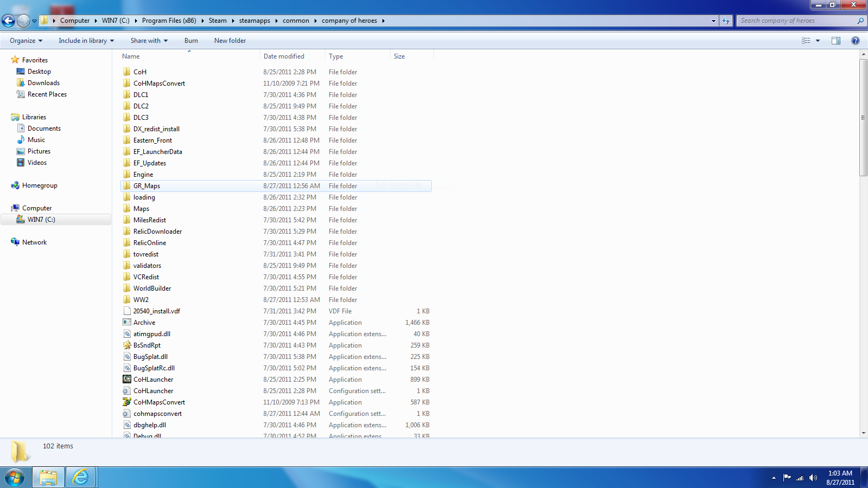Open the Organize menu
The width and height of the screenshot is (868, 488).
(26, 41)
